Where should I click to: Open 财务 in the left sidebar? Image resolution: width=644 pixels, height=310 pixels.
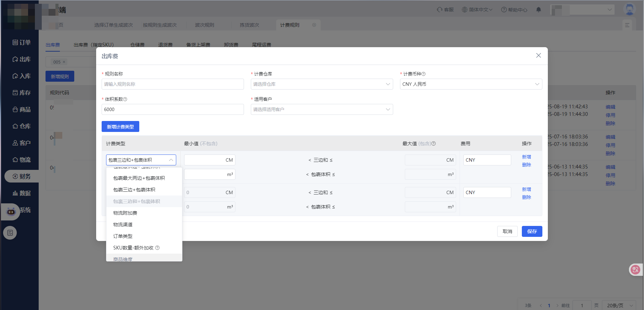coord(22,176)
